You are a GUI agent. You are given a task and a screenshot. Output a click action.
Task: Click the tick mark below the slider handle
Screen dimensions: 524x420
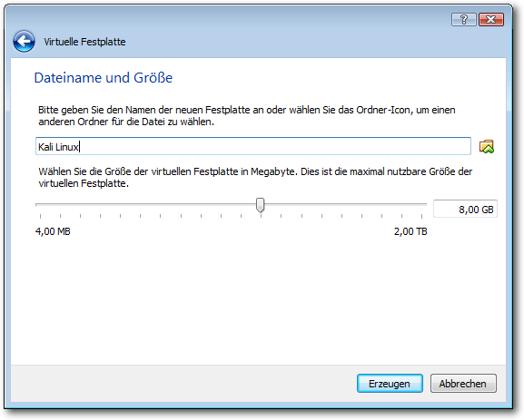pos(261,216)
